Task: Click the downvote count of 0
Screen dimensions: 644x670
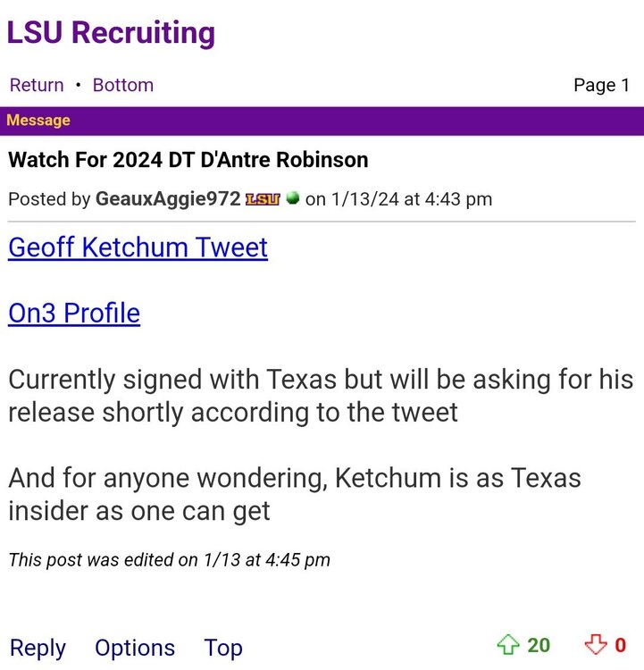Action: [x=621, y=645]
